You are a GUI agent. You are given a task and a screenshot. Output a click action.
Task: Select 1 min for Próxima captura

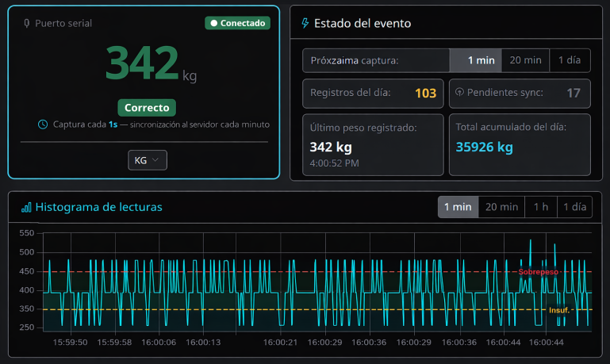pyautogui.click(x=476, y=60)
